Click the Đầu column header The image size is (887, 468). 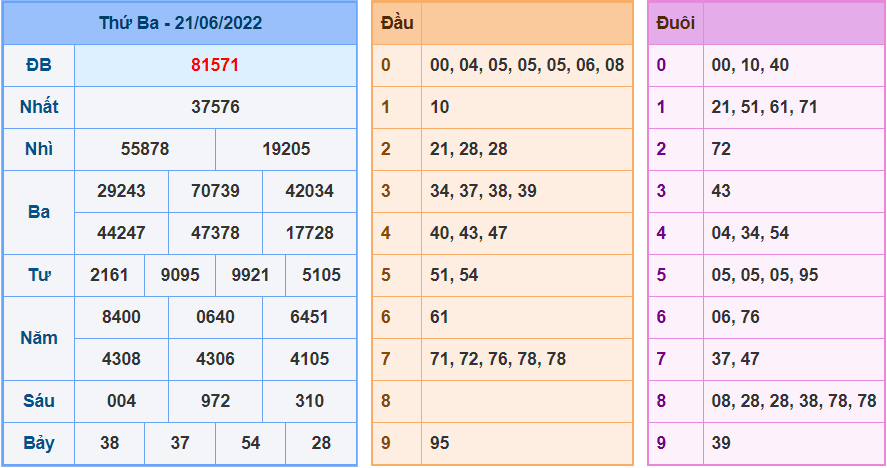point(397,23)
